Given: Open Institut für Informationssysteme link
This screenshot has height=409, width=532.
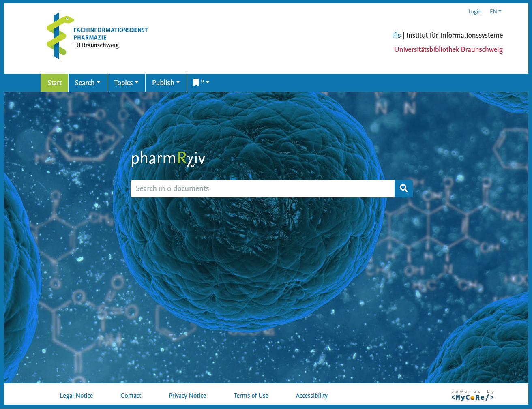Looking at the screenshot, I should [x=454, y=35].
